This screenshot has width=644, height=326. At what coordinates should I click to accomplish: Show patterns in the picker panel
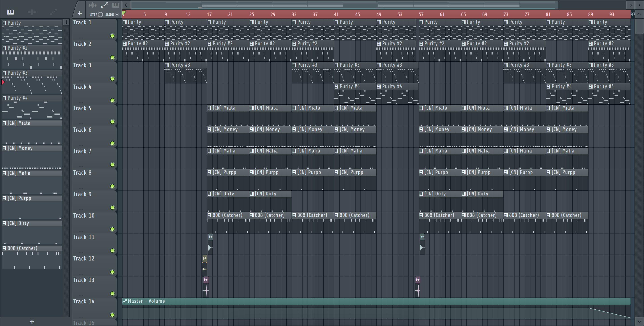click(x=11, y=12)
